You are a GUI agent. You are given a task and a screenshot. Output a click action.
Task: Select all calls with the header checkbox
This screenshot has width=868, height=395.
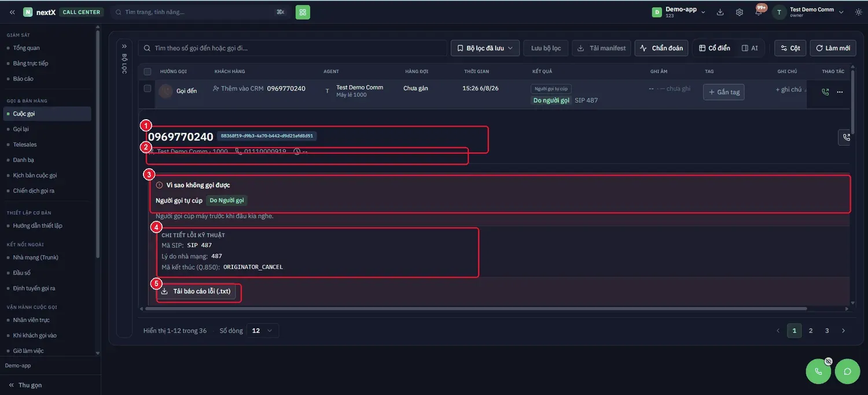pyautogui.click(x=148, y=72)
